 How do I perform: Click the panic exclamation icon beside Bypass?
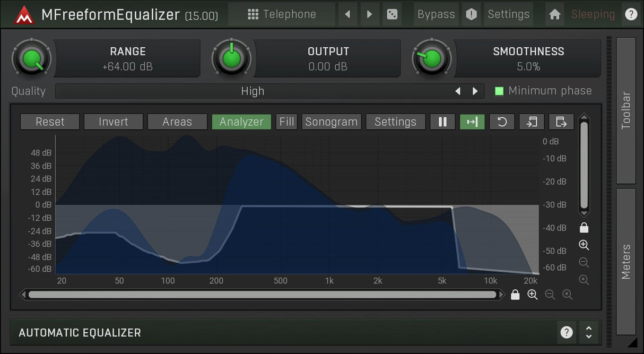click(471, 14)
